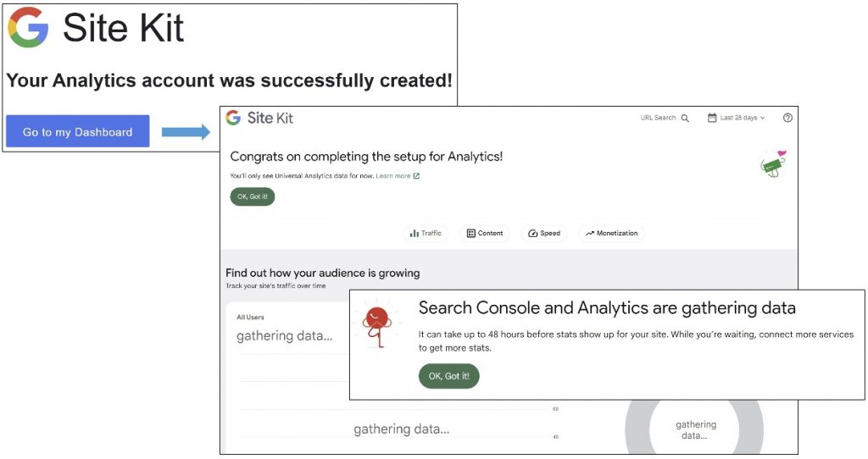868x459 pixels.
Task: Click the large Google G logo
Action: click(28, 28)
